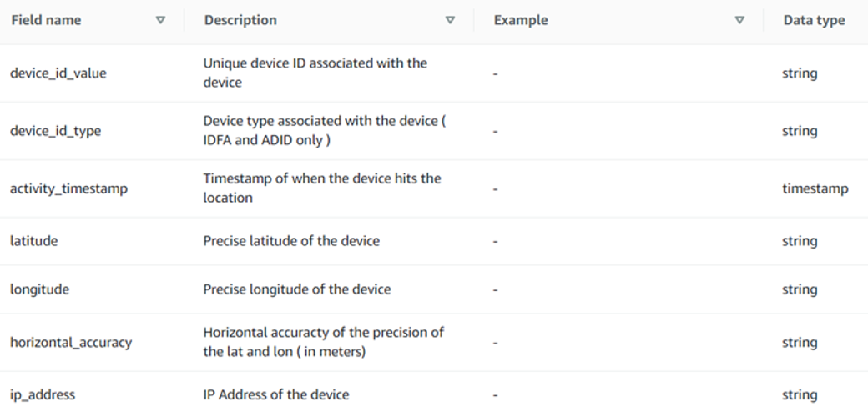
Task: Click 'Precise latitude of the device' description
Action: click(291, 241)
